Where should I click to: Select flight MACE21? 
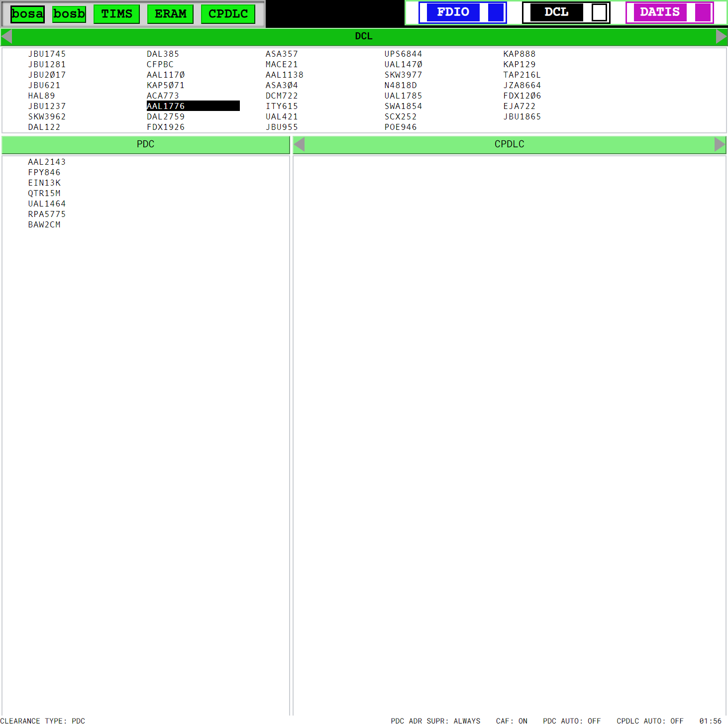coord(282,64)
